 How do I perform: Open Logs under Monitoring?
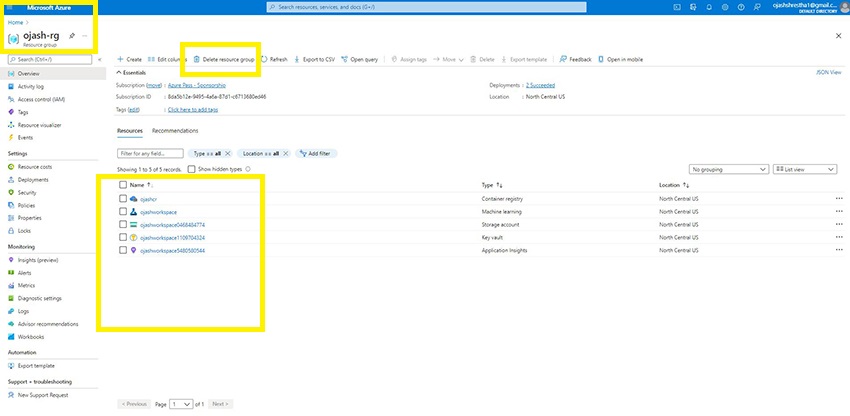pos(23,311)
